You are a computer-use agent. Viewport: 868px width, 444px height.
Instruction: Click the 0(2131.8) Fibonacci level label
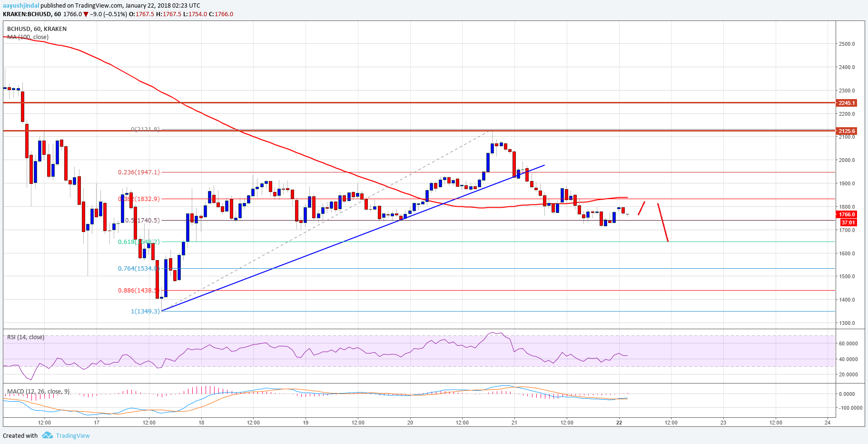(145, 129)
